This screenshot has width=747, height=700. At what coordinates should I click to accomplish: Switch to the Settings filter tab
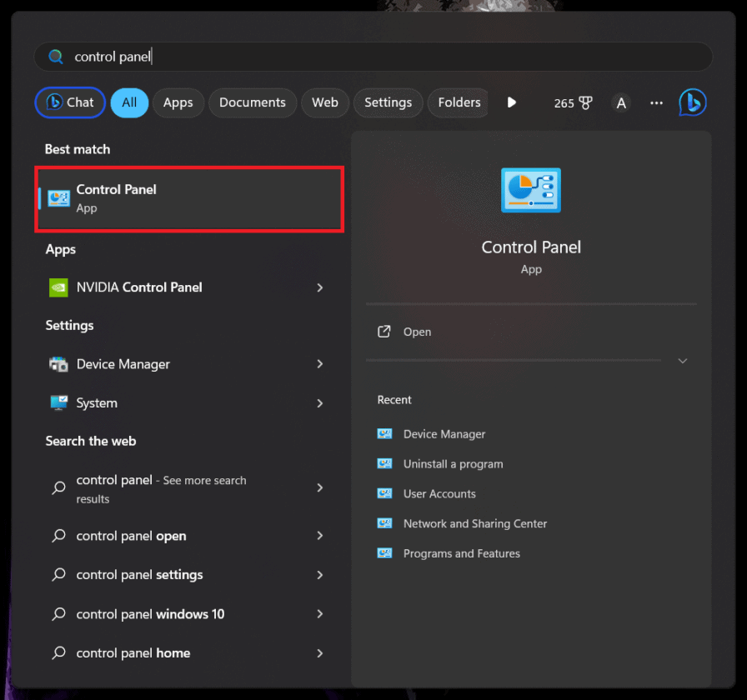coord(388,102)
